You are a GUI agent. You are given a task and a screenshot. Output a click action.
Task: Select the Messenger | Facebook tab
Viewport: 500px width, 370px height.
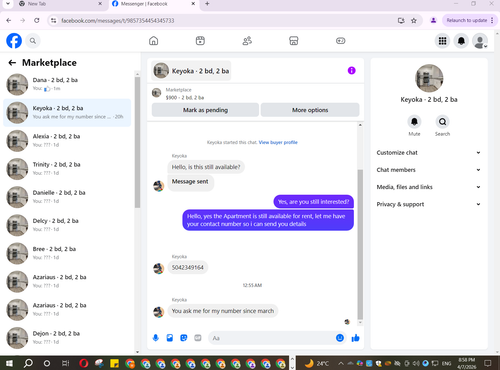pos(154,4)
